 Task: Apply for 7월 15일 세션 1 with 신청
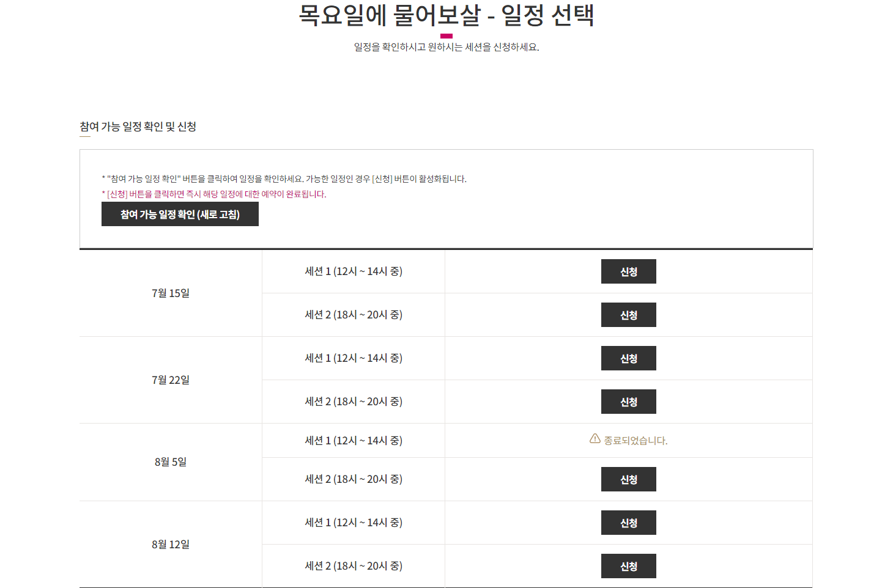(629, 271)
